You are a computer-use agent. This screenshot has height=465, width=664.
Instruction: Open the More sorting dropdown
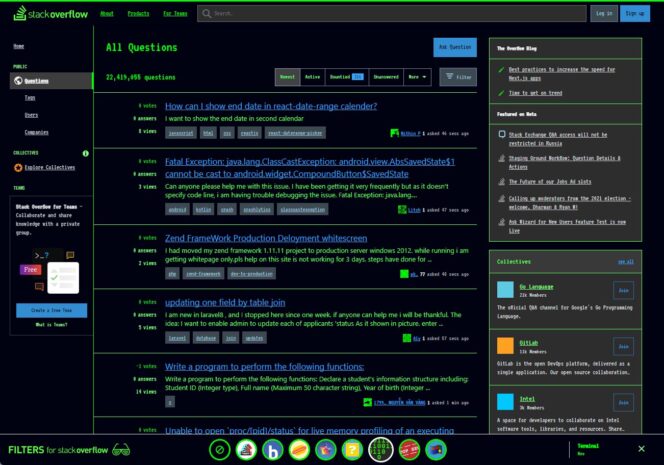coord(417,77)
